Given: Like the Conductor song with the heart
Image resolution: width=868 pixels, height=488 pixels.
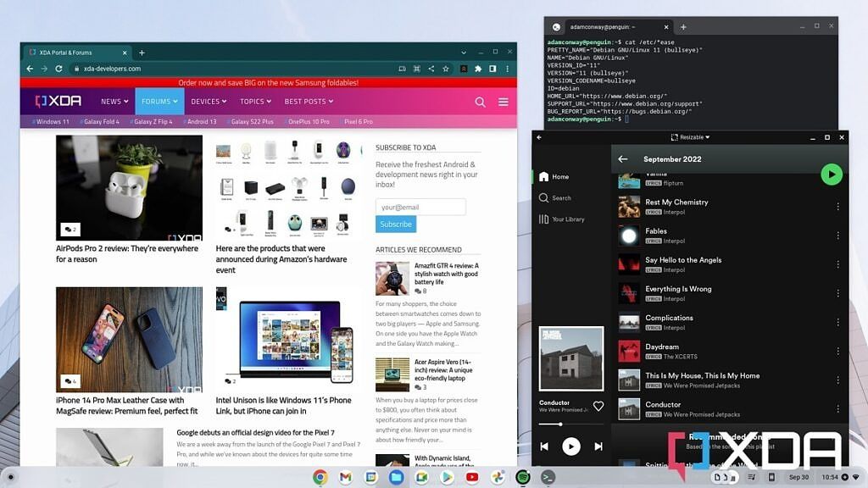Looking at the screenshot, I should (599, 406).
